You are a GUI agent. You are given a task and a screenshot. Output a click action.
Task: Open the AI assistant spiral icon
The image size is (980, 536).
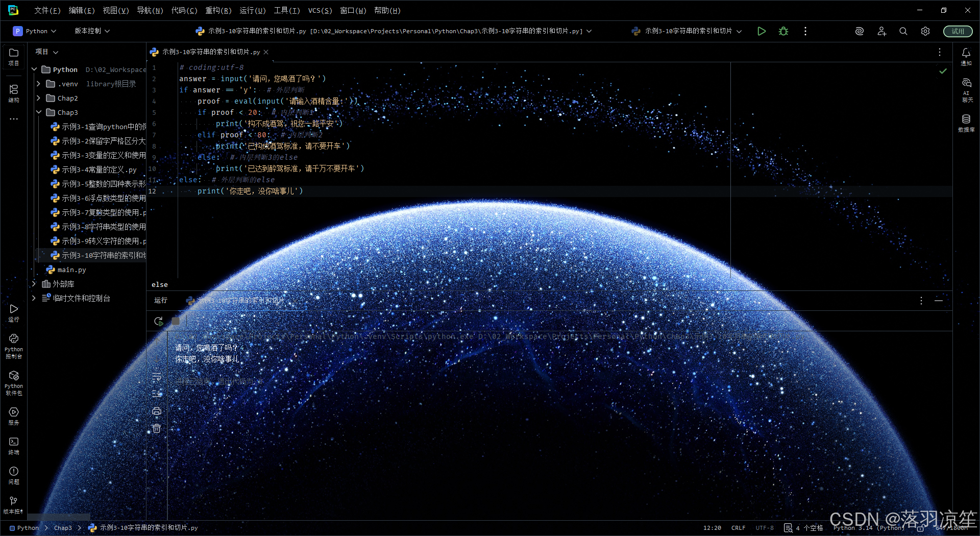[860, 31]
